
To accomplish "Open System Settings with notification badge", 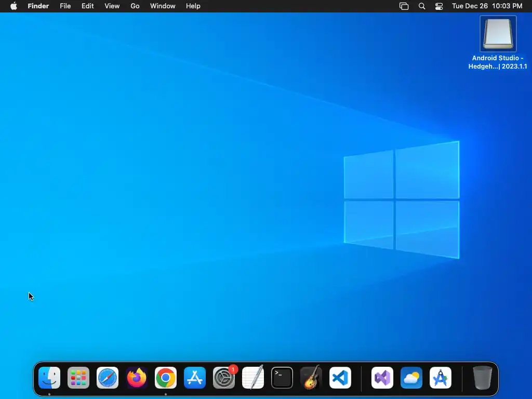I will click(x=224, y=378).
